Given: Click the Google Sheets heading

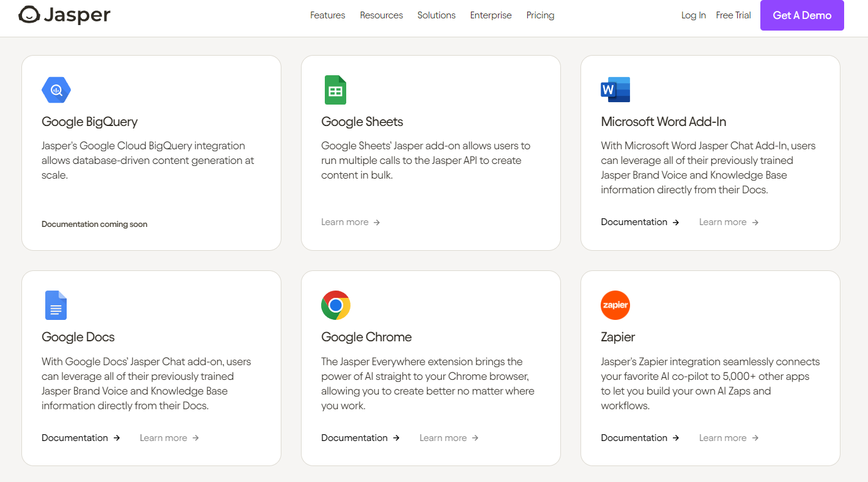Looking at the screenshot, I should [x=362, y=122].
